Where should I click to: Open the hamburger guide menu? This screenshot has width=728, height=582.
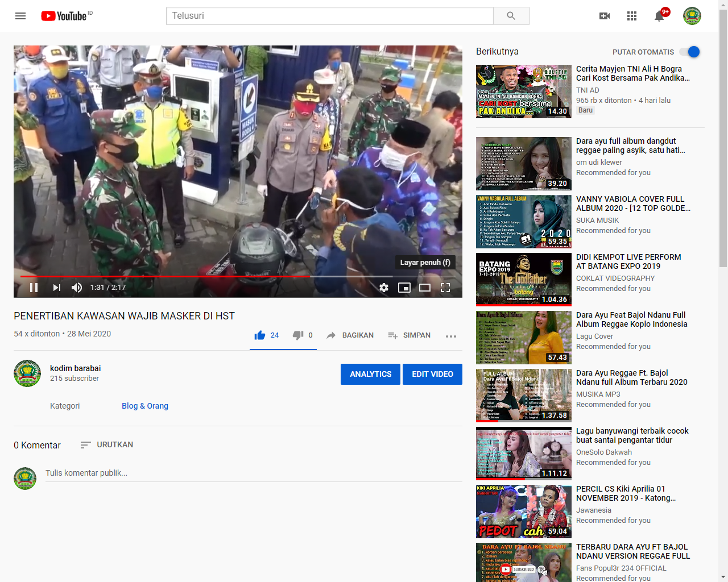pos(20,16)
